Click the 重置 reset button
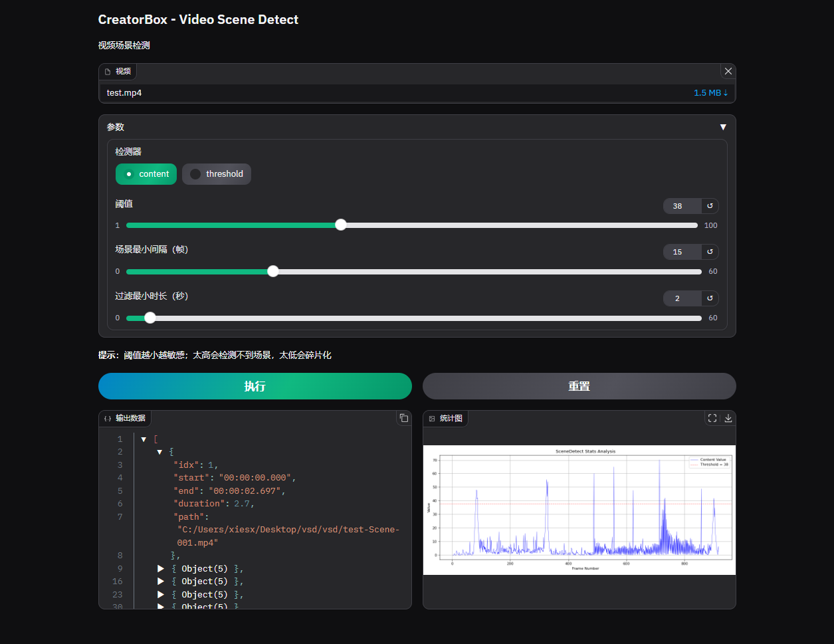The width and height of the screenshot is (834, 644). click(x=579, y=386)
